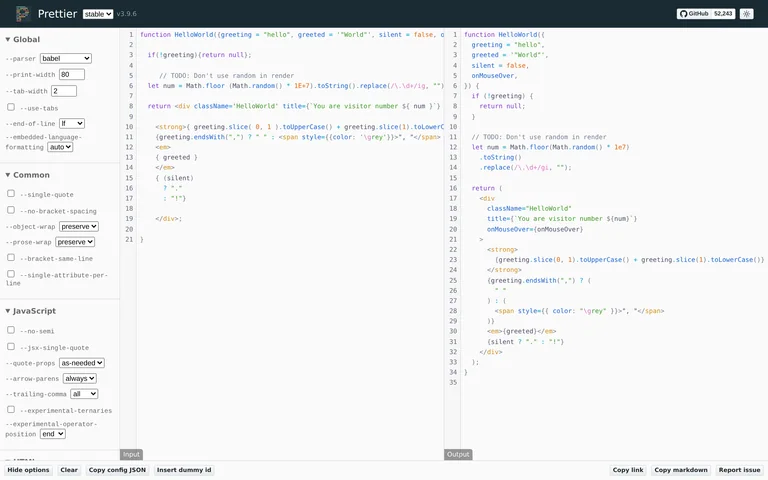Click the Input panel label
Viewport: 768px width, 480px height.
[x=131, y=455]
